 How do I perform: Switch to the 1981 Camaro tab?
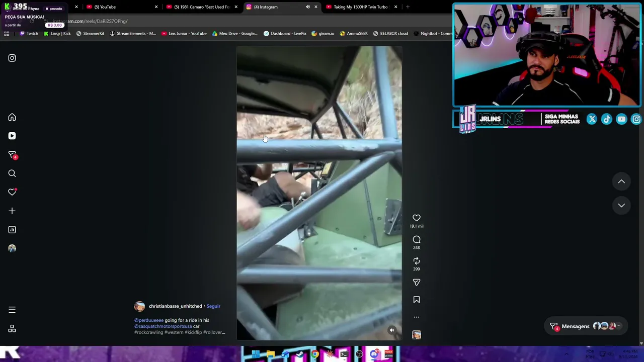point(201,7)
